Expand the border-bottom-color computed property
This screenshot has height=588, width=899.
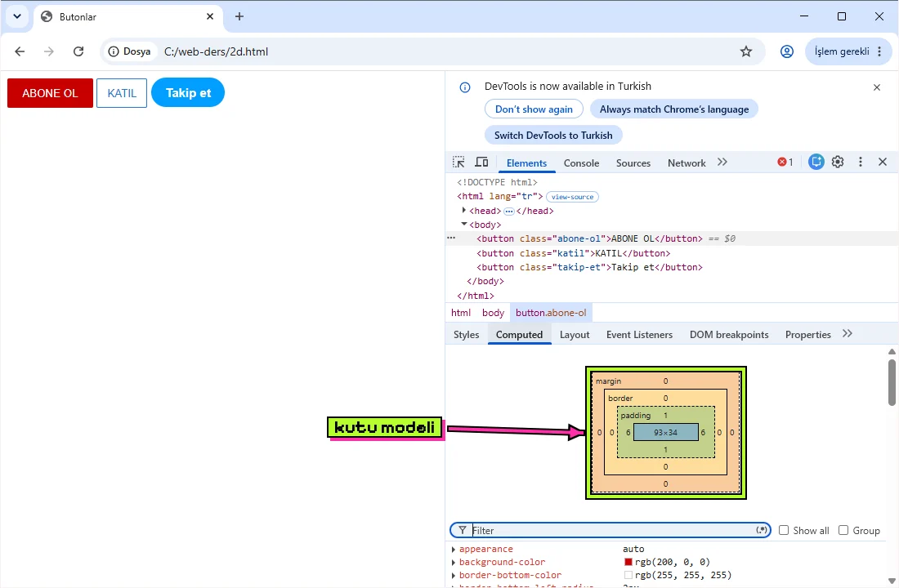(454, 576)
